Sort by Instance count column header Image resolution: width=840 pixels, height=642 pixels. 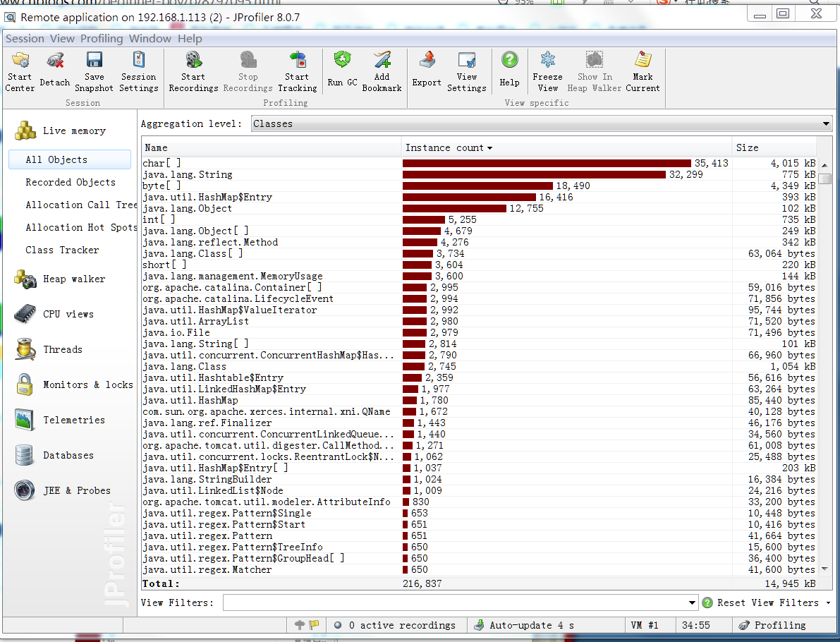tap(566, 147)
